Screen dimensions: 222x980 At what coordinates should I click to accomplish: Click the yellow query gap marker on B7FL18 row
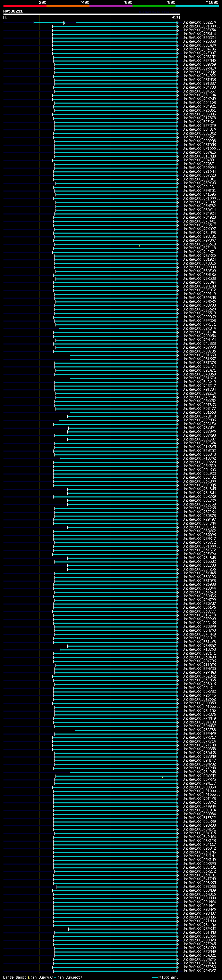pos(139,246)
